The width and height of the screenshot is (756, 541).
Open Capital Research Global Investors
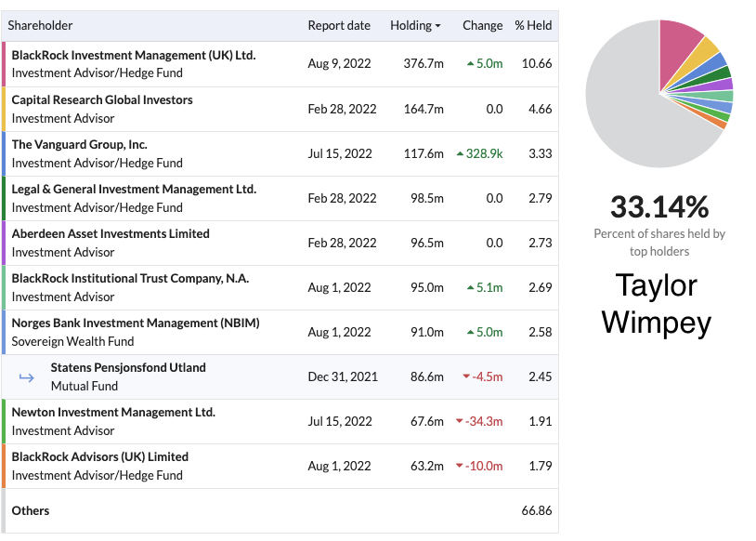coord(102,99)
